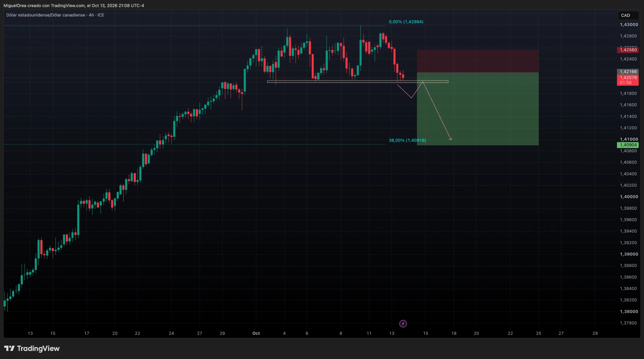Click the purple lightning event icon

403,324
